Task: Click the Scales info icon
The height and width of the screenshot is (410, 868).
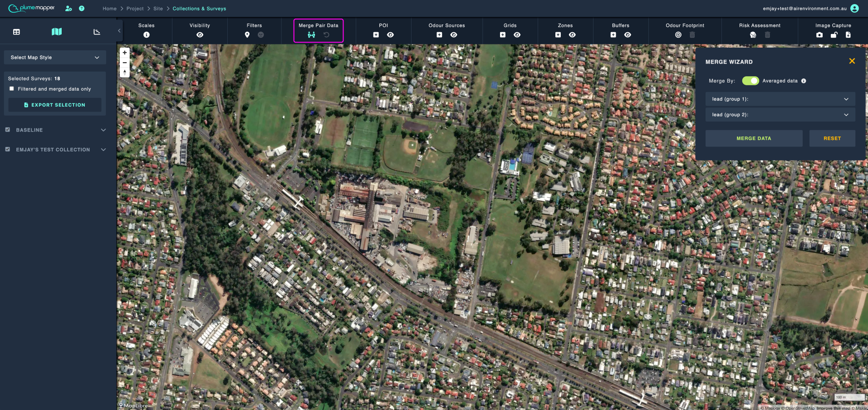Action: pyautogui.click(x=147, y=35)
